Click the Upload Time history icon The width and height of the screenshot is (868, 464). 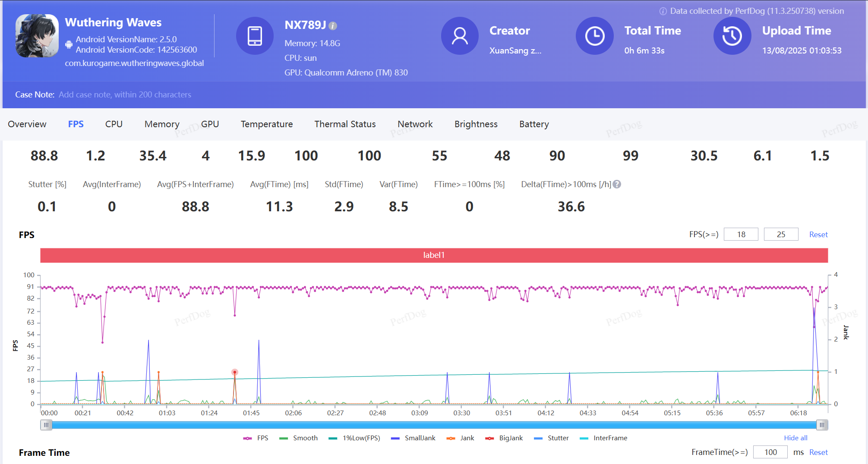(732, 36)
